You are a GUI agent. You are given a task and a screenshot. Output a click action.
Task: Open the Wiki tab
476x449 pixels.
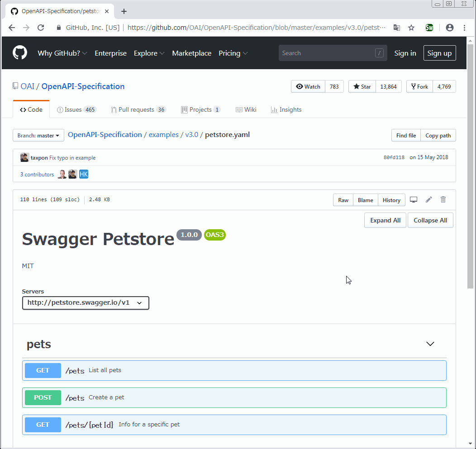coord(246,109)
